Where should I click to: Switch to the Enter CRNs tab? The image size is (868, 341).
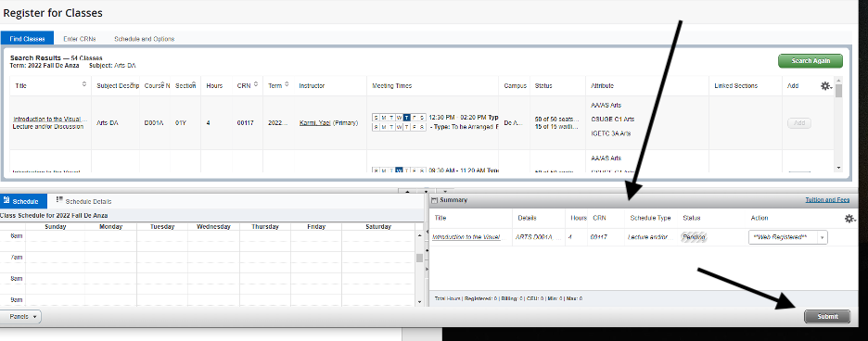tap(80, 39)
